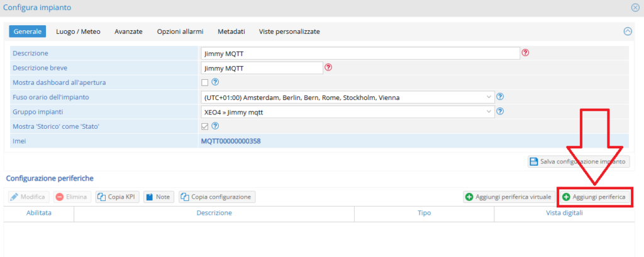Screen dimensions: 644x257
Task: Click help icon next to Mostra 'Storico' checkbox
Action: click(x=215, y=126)
